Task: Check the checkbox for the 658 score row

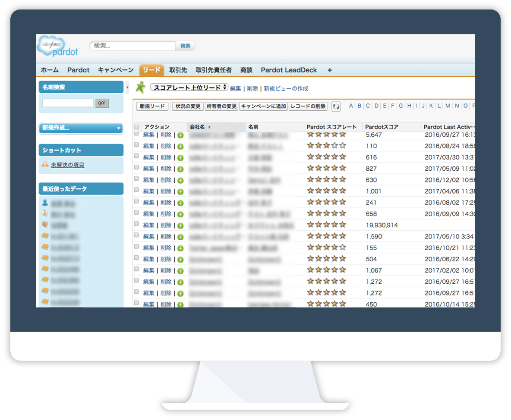Action: coord(136,213)
